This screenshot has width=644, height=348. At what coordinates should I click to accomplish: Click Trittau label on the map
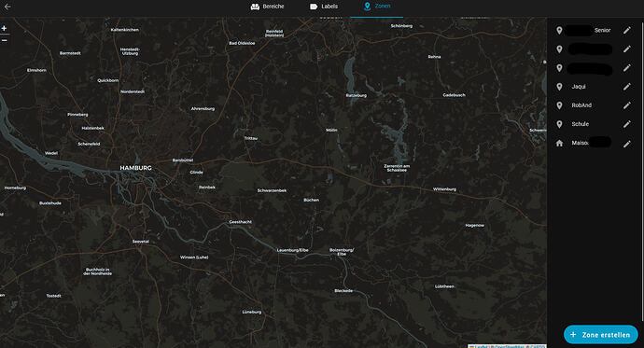pyautogui.click(x=250, y=138)
